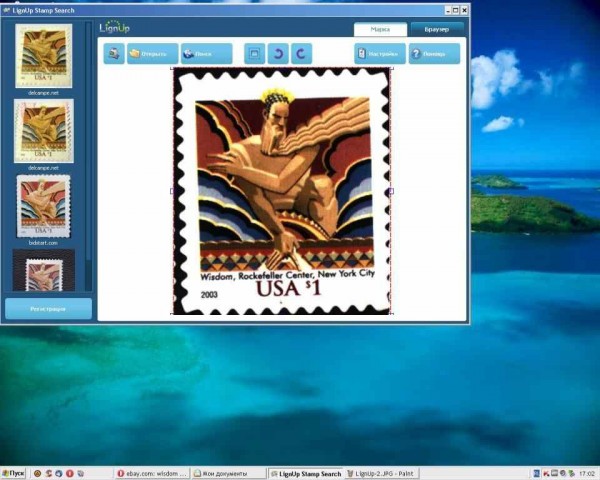This screenshot has width=600, height=480.
Task: Switch to the Браузер tab
Action: [x=437, y=29]
